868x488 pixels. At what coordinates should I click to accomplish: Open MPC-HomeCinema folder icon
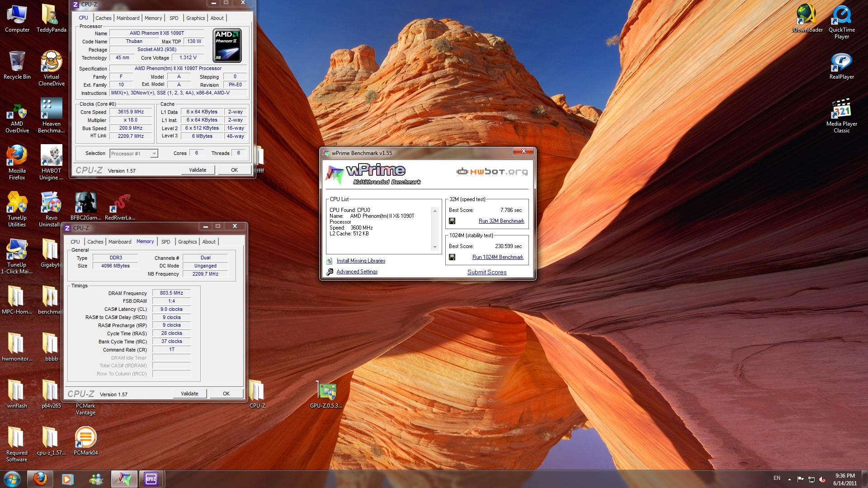point(17,300)
